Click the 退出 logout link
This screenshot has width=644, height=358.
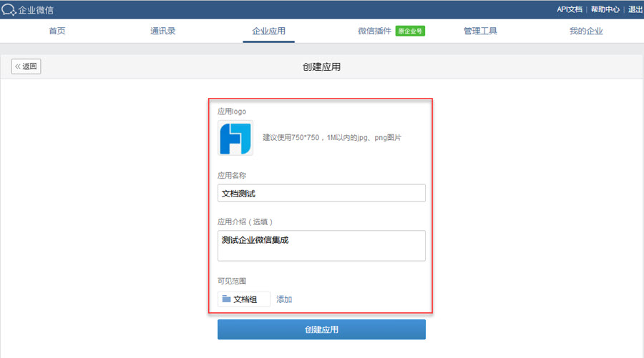[x=635, y=9]
